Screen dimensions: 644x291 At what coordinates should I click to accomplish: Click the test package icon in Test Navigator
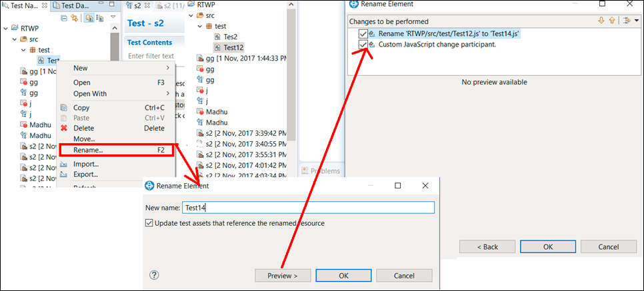pyautogui.click(x=32, y=50)
